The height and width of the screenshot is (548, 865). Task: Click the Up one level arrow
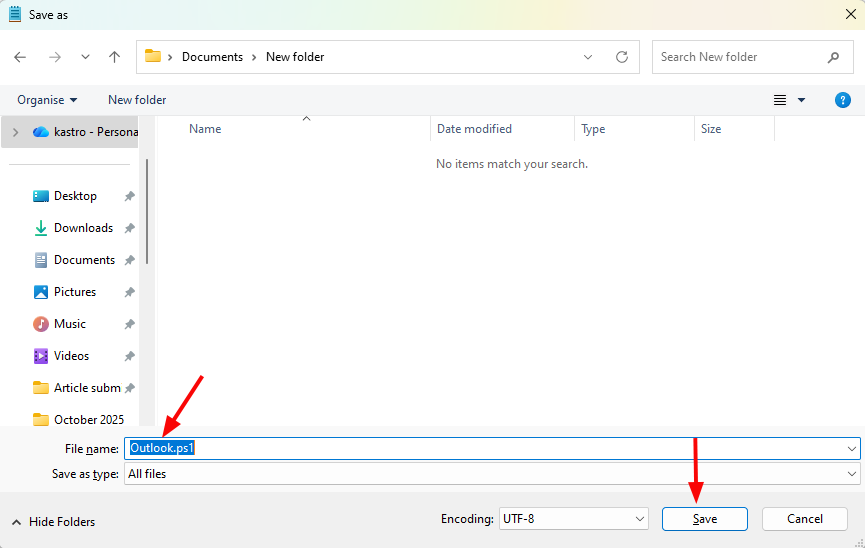point(114,57)
